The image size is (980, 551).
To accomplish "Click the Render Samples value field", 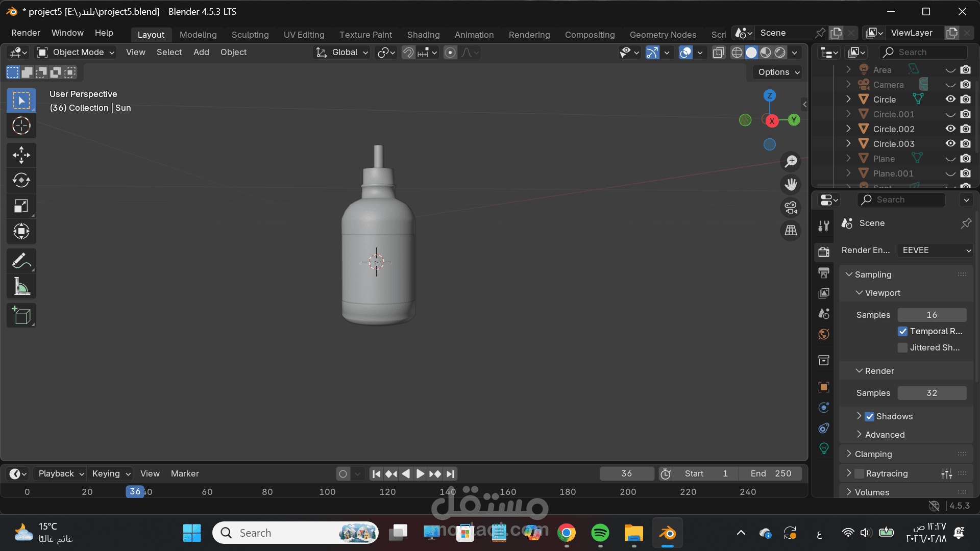I will click(x=932, y=393).
